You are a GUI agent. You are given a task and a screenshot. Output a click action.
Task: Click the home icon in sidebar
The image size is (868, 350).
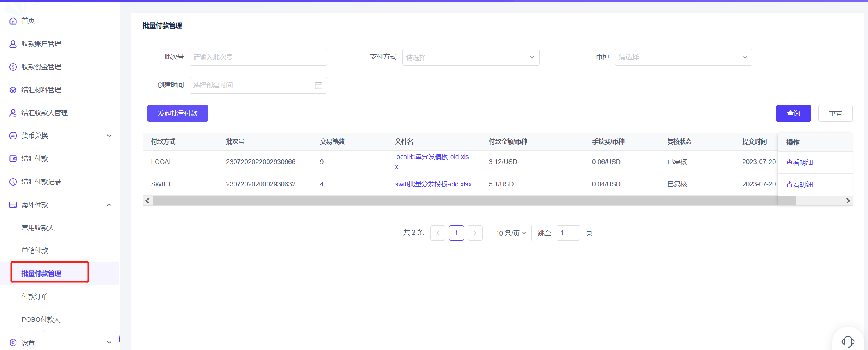(x=13, y=21)
